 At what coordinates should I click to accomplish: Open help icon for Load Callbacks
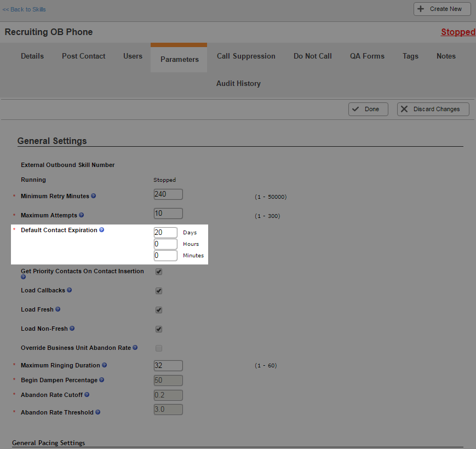69,290
